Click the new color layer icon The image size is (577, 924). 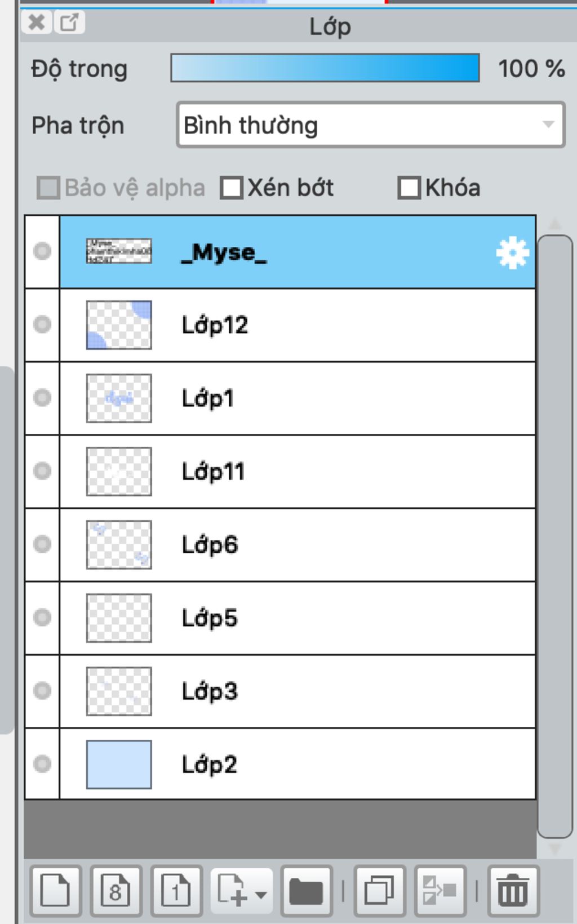[x=55, y=891]
